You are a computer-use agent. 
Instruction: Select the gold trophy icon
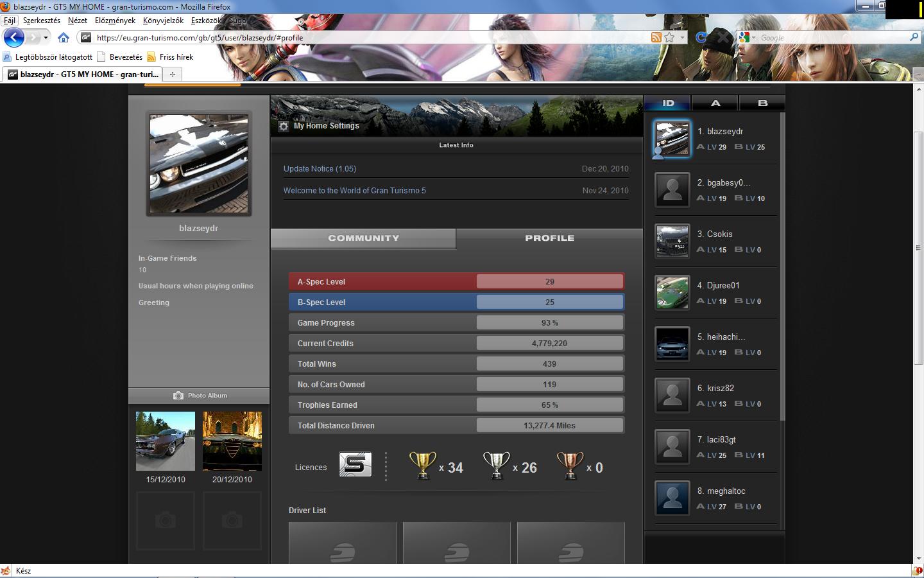[x=422, y=466]
